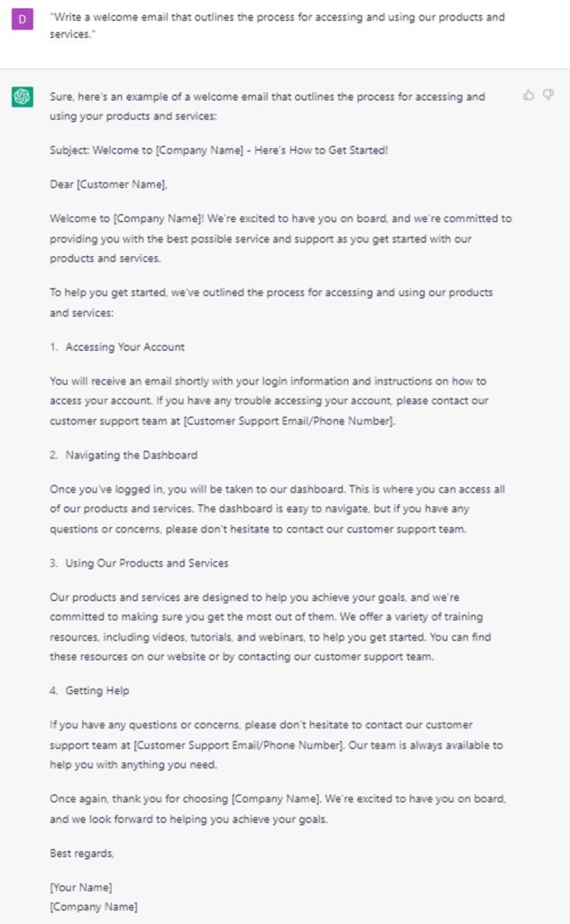The image size is (570, 924).
Task: Click the "Navigating the Dashboard" heading
Action: pyautogui.click(x=131, y=455)
